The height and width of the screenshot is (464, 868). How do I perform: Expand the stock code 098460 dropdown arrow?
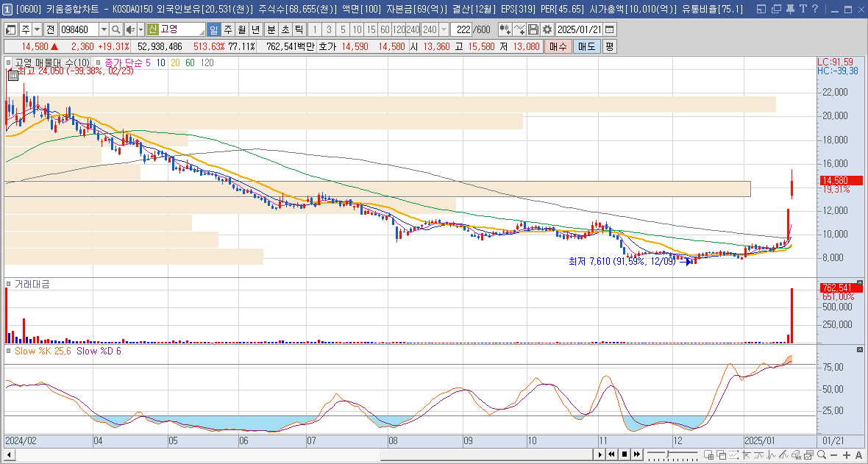click(104, 29)
